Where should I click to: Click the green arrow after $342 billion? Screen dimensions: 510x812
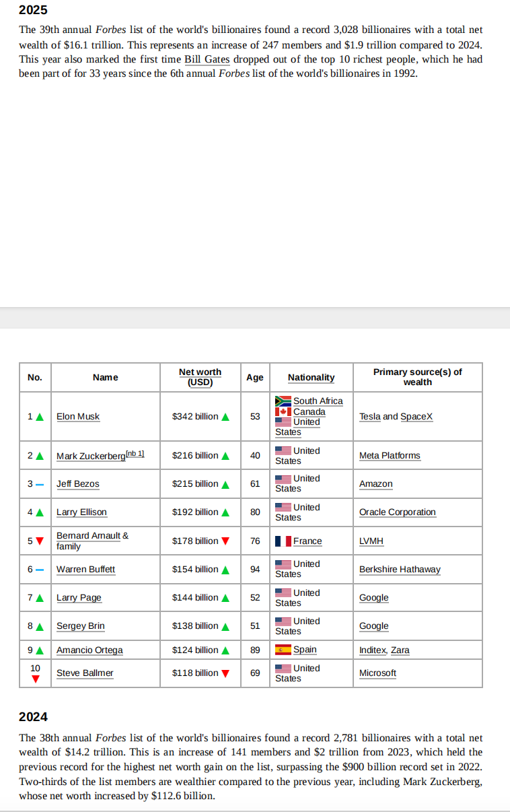tap(225, 417)
